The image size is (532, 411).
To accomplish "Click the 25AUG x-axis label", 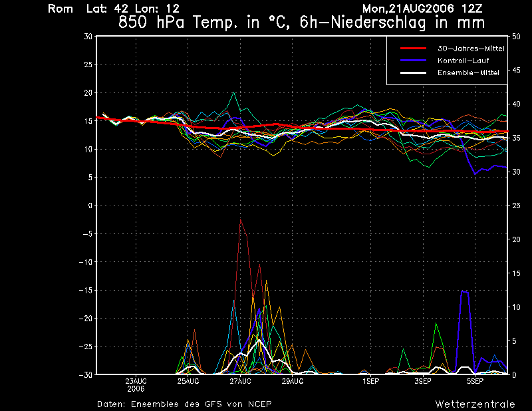I will click(x=188, y=381).
